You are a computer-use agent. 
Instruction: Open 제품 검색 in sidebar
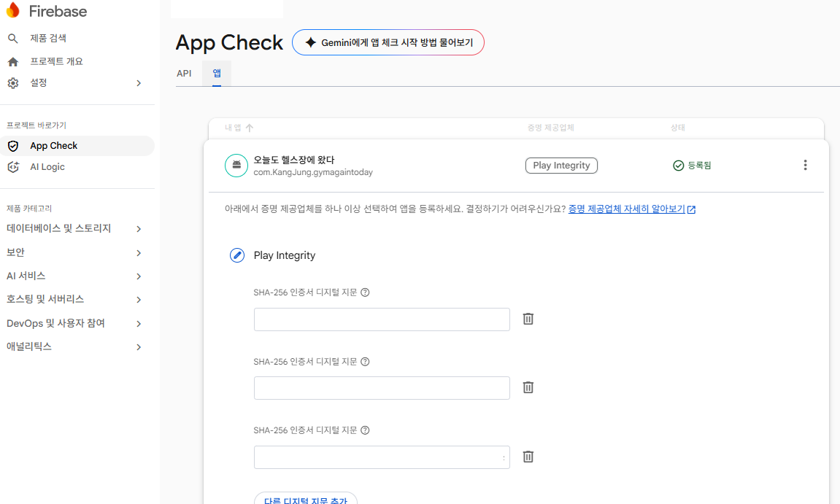48,38
